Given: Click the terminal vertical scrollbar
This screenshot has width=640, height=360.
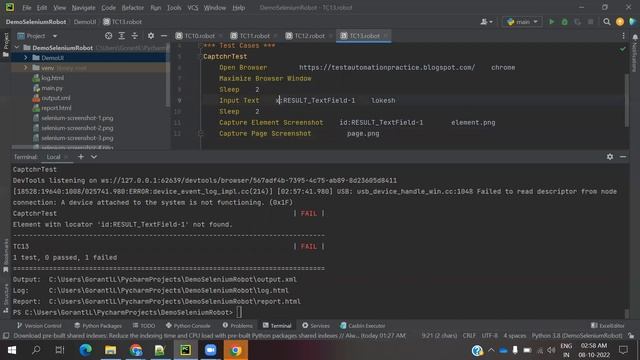Looking at the screenshot, I should pos(627,313).
